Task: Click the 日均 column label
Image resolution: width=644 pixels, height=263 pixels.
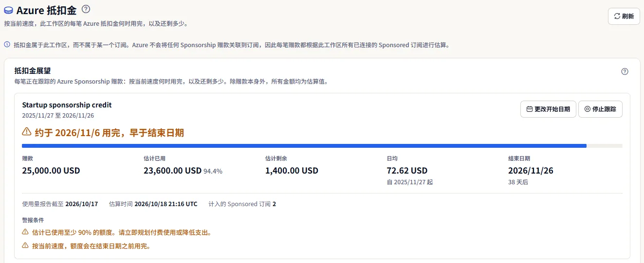Action: (x=392, y=158)
